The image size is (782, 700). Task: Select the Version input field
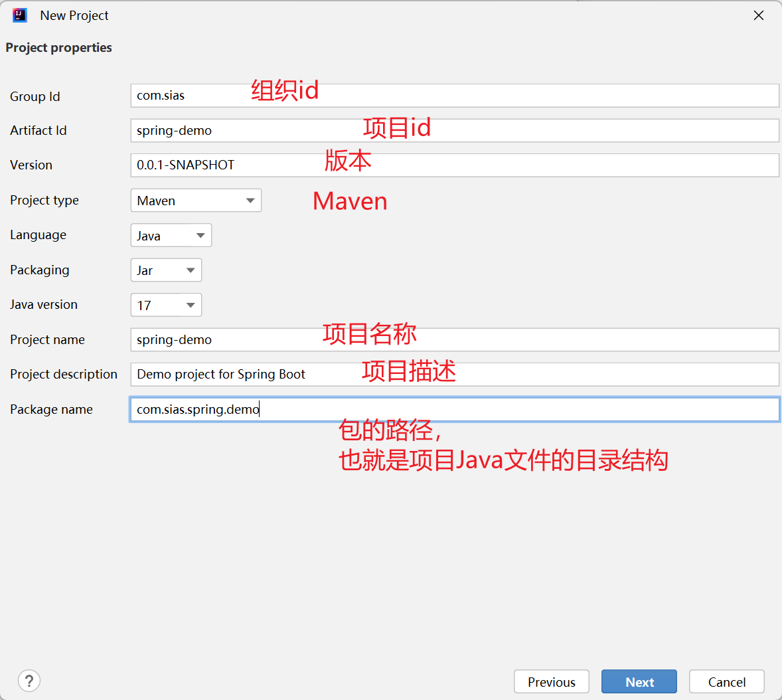click(454, 165)
